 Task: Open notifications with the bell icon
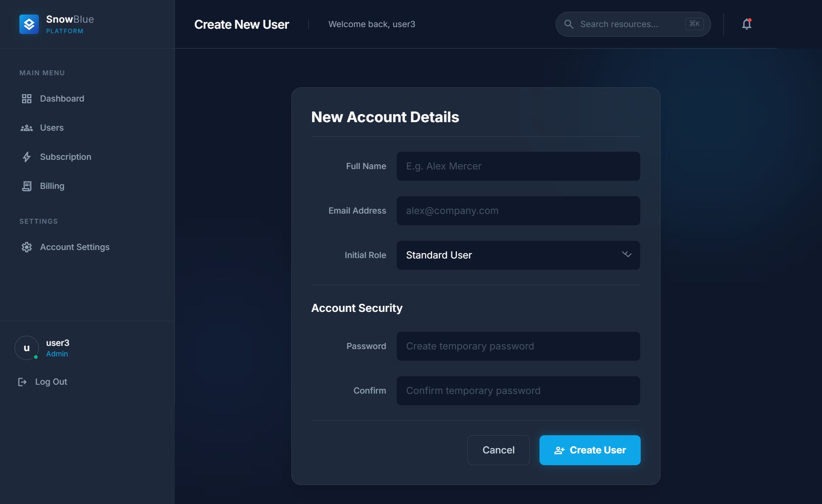point(747,24)
